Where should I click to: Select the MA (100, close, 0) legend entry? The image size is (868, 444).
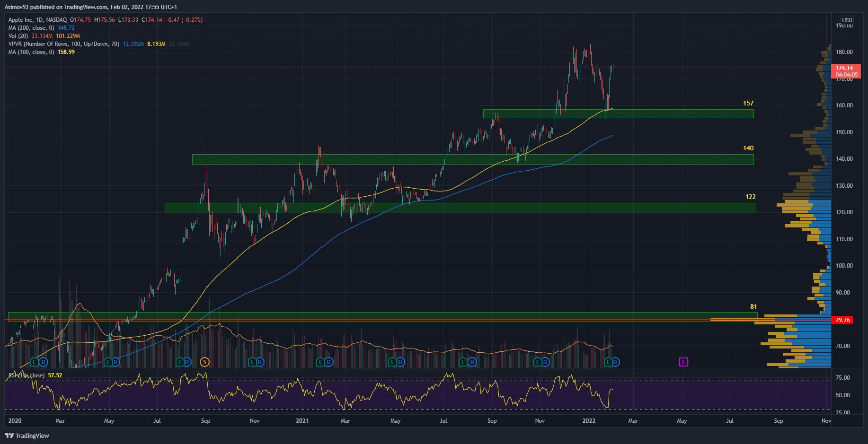(31, 52)
